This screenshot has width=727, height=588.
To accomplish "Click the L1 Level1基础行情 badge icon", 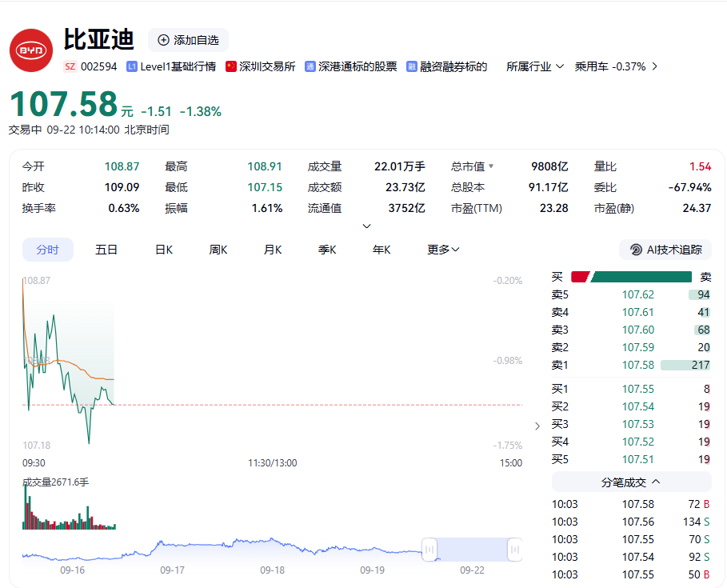I will 132,66.
